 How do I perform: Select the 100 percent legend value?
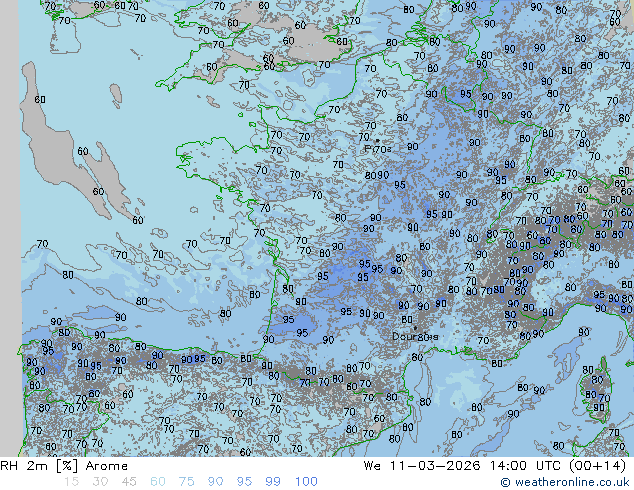pyautogui.click(x=306, y=482)
